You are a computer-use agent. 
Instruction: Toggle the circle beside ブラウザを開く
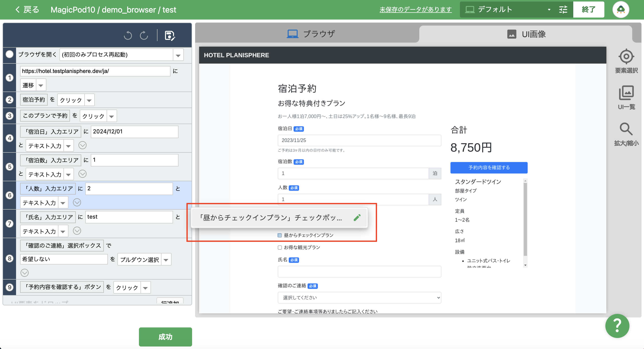[x=10, y=54]
